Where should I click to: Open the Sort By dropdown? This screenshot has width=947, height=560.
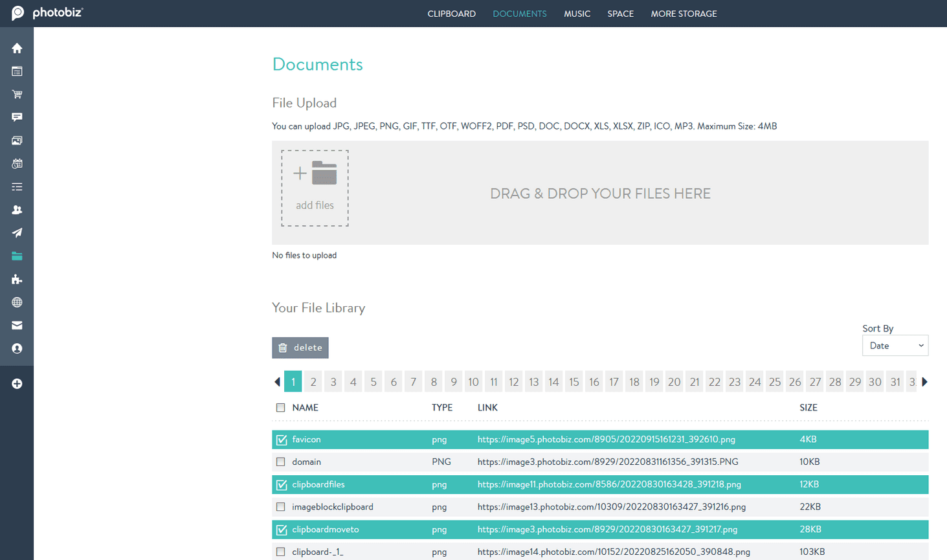pyautogui.click(x=895, y=345)
